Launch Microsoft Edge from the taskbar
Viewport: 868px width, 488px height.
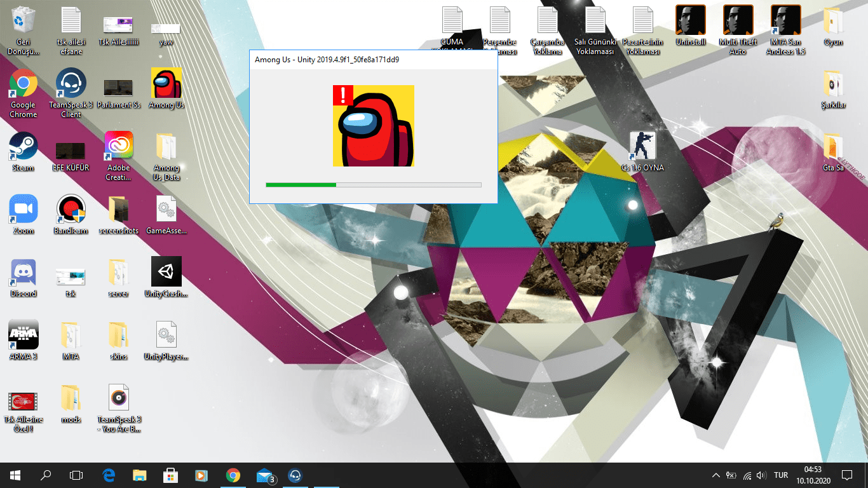point(109,475)
